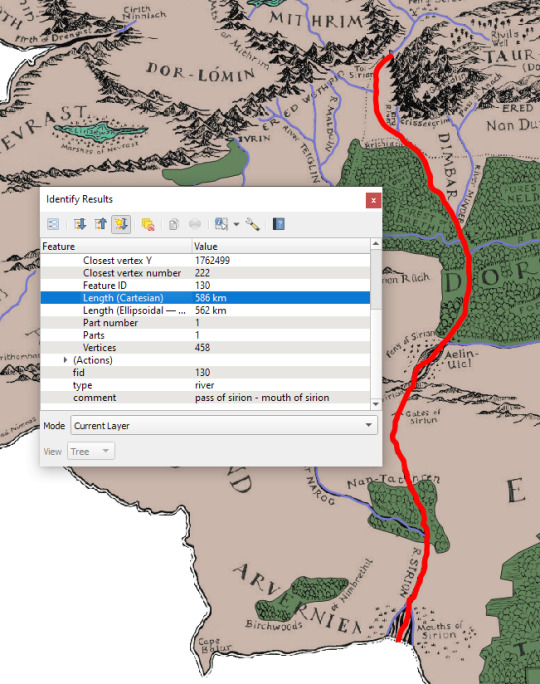
Task: Select the Length (Ellipsoidal) row
Action: point(205,311)
